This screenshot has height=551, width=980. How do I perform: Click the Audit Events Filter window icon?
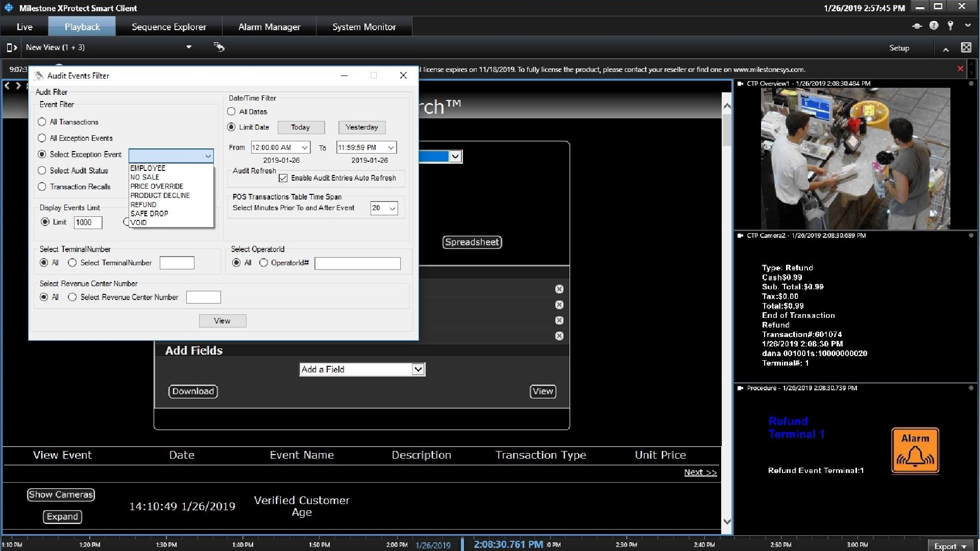pos(39,76)
